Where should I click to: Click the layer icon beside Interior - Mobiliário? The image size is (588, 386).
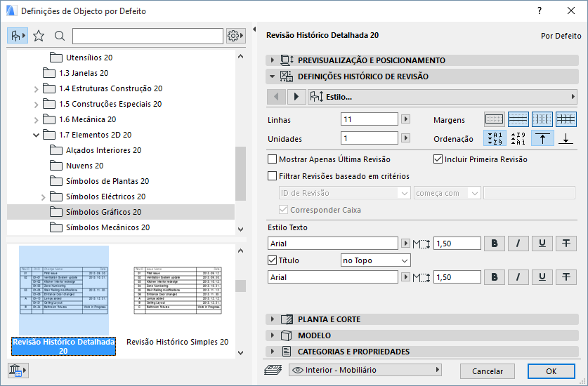click(x=273, y=370)
